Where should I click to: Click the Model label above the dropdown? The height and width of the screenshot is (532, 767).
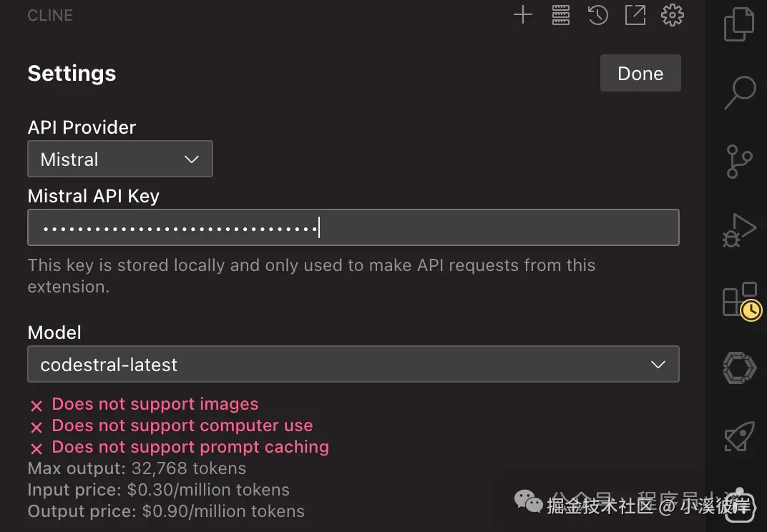(x=54, y=332)
